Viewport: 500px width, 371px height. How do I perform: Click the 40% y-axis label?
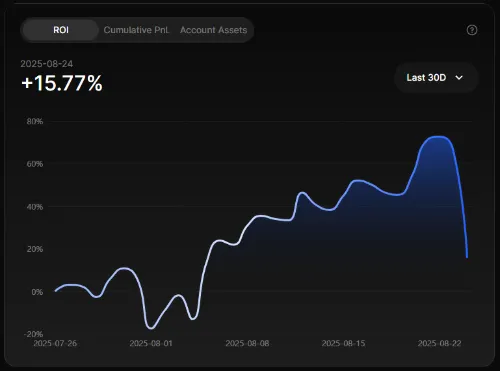point(35,207)
